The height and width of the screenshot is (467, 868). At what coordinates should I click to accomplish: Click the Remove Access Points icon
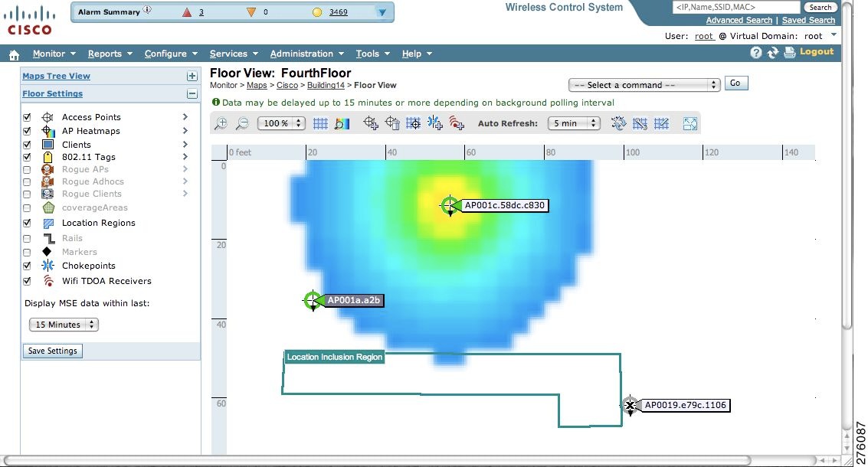(392, 123)
